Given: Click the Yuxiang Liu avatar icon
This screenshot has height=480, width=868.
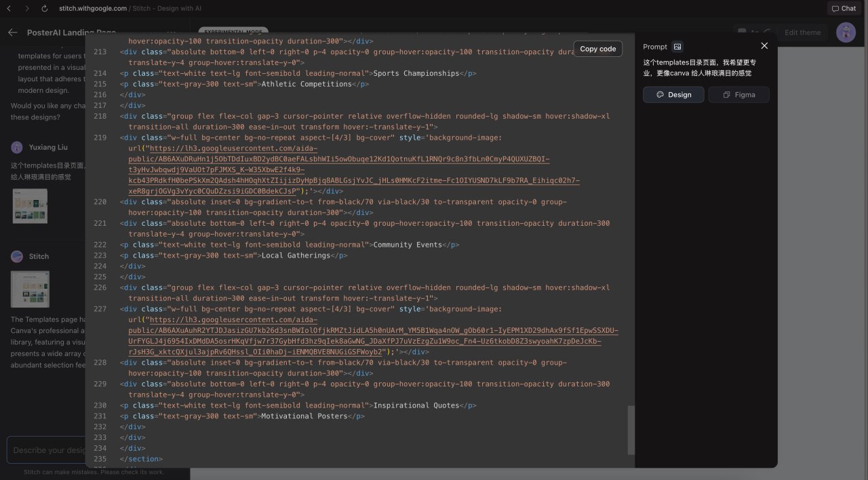Looking at the screenshot, I should pyautogui.click(x=16, y=147).
